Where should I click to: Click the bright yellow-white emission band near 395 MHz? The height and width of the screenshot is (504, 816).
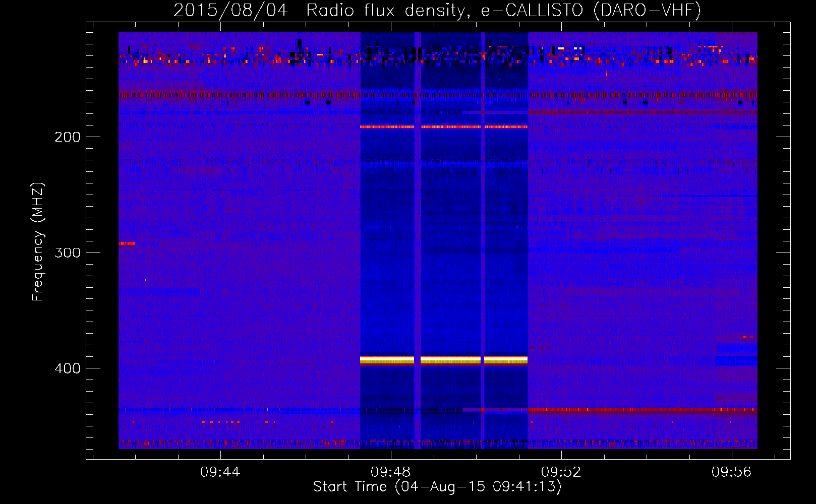point(444,360)
